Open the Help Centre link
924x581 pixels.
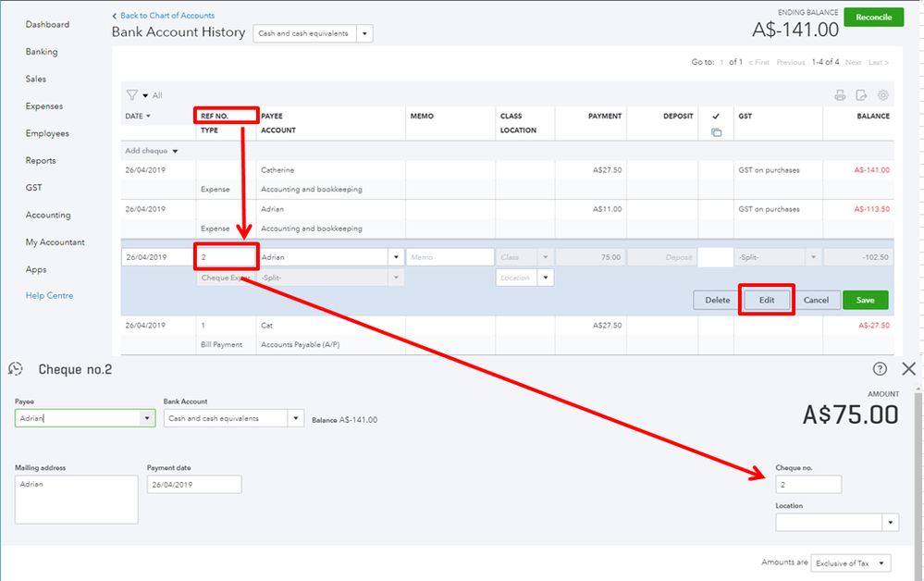[x=49, y=296]
